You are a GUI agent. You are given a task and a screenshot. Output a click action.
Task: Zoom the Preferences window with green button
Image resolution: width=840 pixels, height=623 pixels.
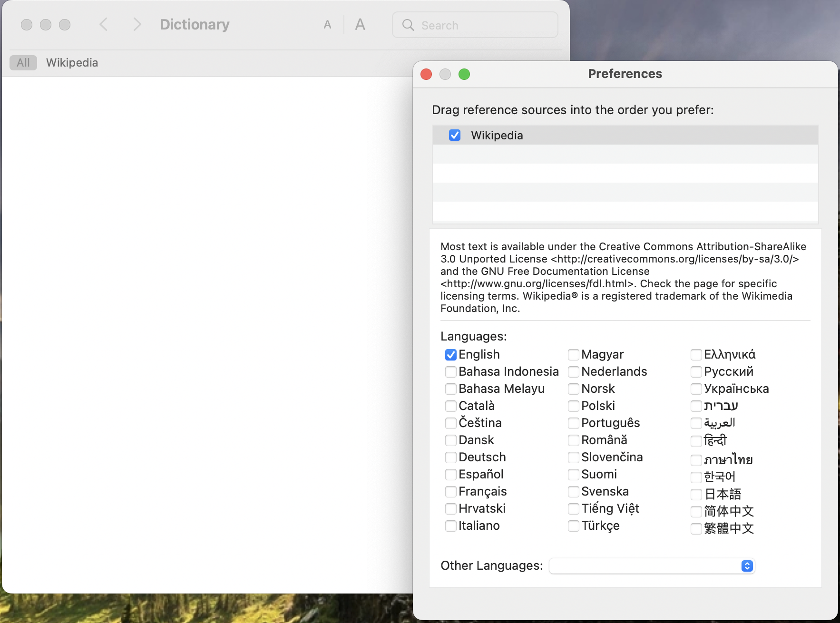coord(464,74)
